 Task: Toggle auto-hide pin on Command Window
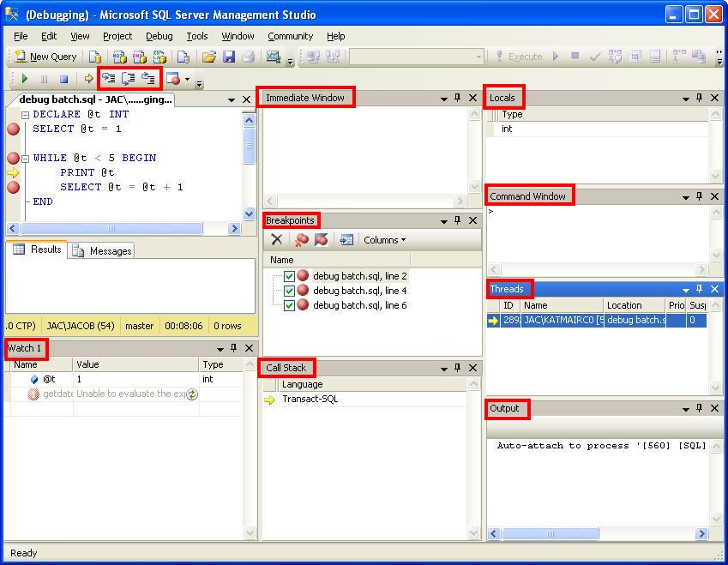point(699,196)
